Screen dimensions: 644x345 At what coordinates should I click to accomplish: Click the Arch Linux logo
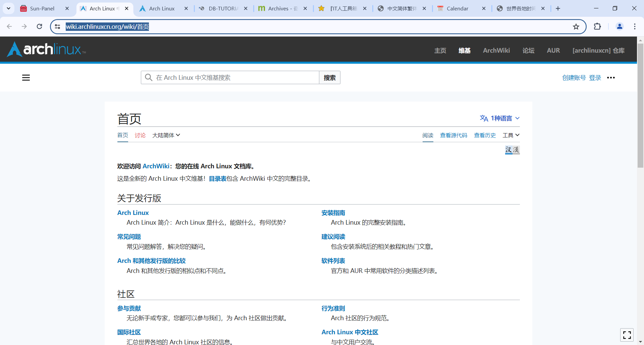pos(46,49)
